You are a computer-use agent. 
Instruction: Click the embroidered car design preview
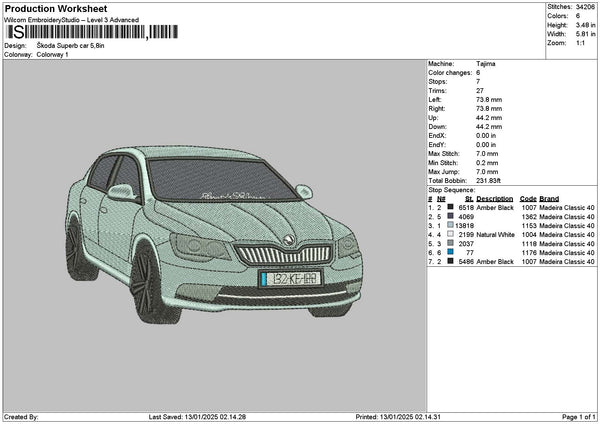click(212, 230)
